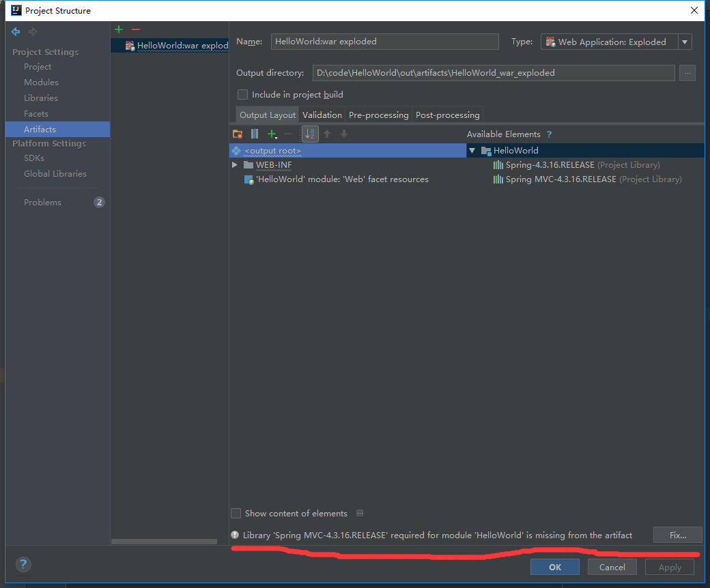Enable Include in project build checkbox
This screenshot has height=588, width=710.
point(243,95)
